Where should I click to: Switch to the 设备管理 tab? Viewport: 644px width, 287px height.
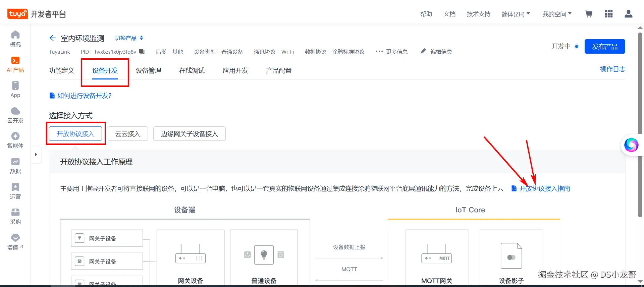coord(149,70)
